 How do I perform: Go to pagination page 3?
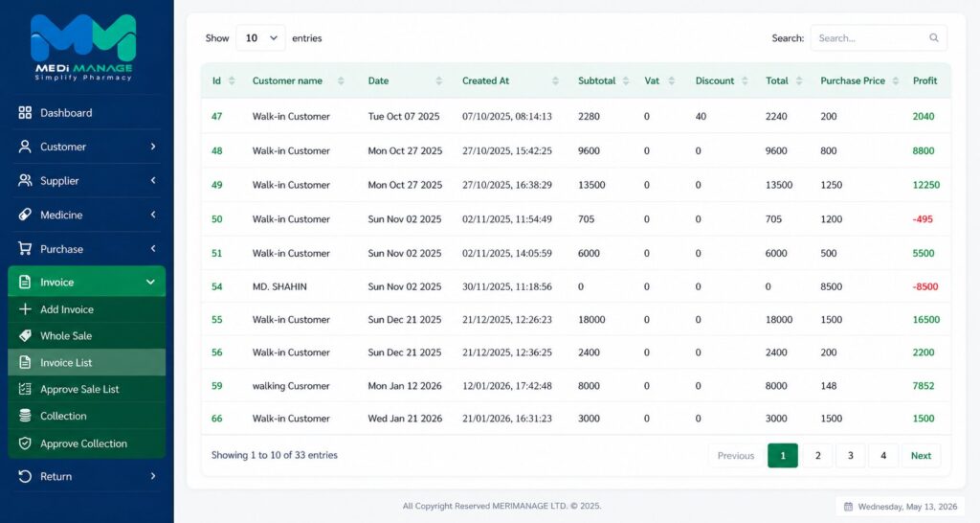coord(851,455)
